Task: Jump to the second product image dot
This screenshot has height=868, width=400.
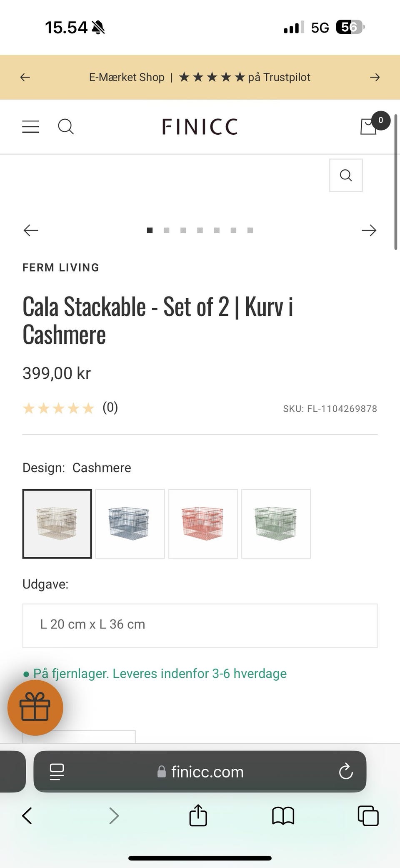Action: (x=167, y=230)
